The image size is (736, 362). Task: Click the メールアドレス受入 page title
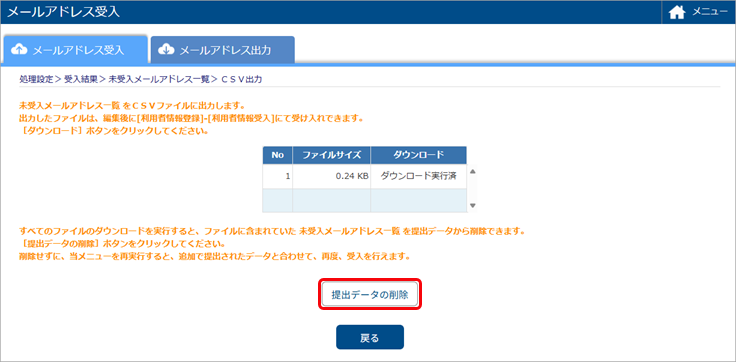tap(63, 12)
